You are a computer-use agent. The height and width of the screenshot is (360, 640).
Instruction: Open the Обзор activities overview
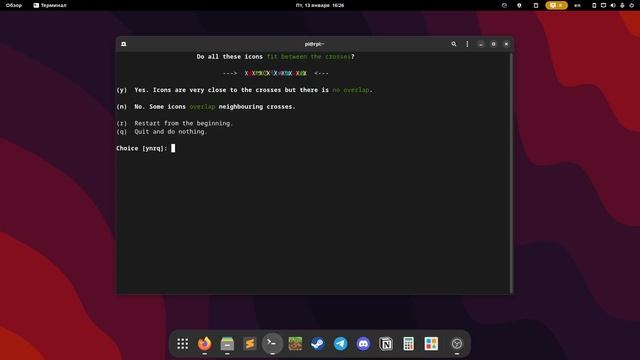tap(13, 5)
